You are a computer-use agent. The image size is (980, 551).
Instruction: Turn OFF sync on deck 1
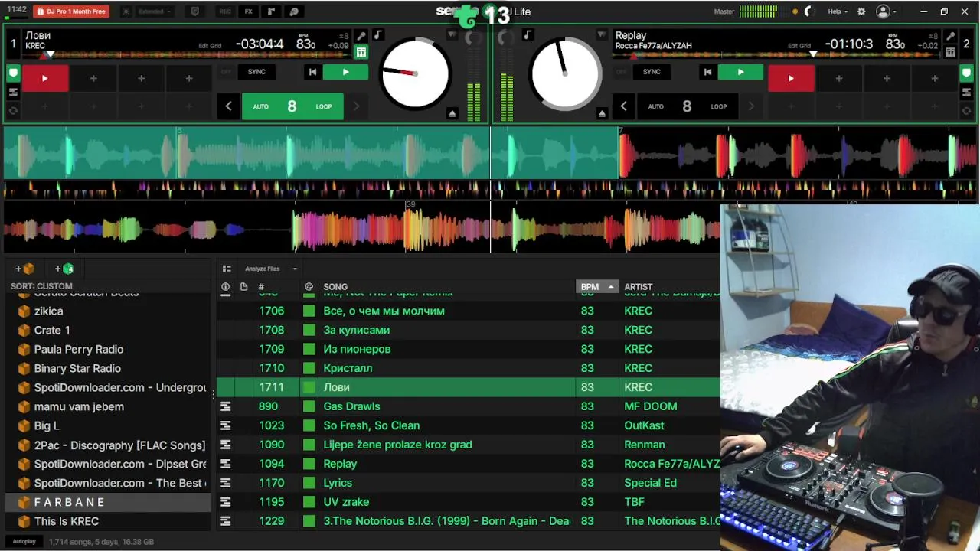(x=226, y=72)
